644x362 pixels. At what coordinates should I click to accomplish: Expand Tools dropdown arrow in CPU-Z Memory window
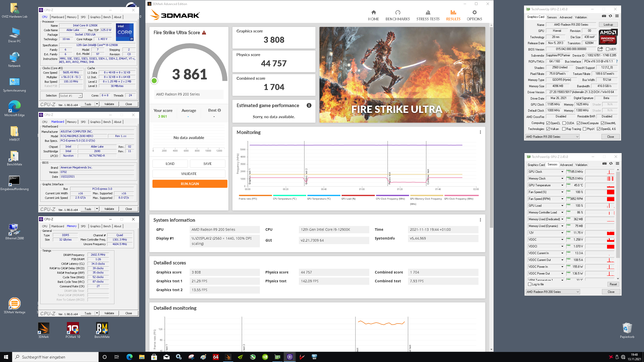(x=97, y=313)
